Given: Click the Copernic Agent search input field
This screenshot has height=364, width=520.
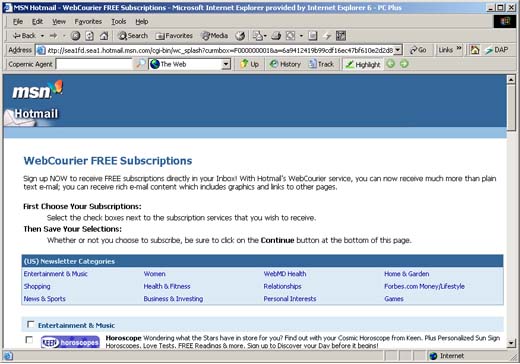Looking at the screenshot, I should tap(94, 64).
